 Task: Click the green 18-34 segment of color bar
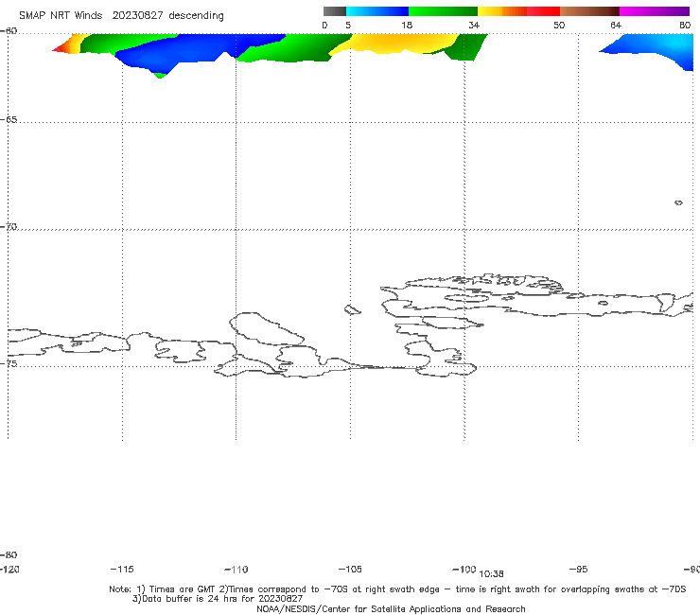[x=443, y=11]
